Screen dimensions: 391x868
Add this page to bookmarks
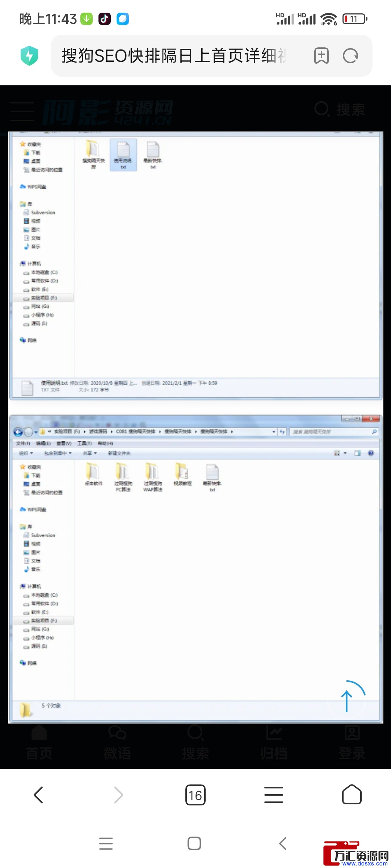321,56
